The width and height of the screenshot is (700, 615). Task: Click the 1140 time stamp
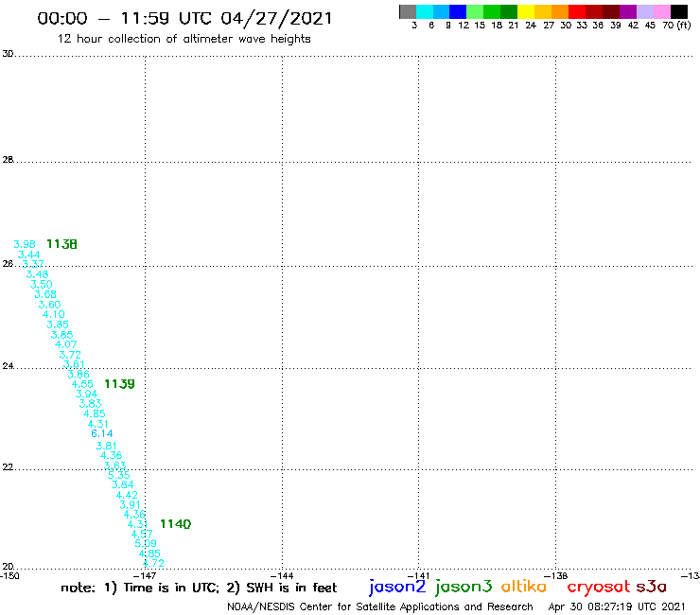click(175, 524)
